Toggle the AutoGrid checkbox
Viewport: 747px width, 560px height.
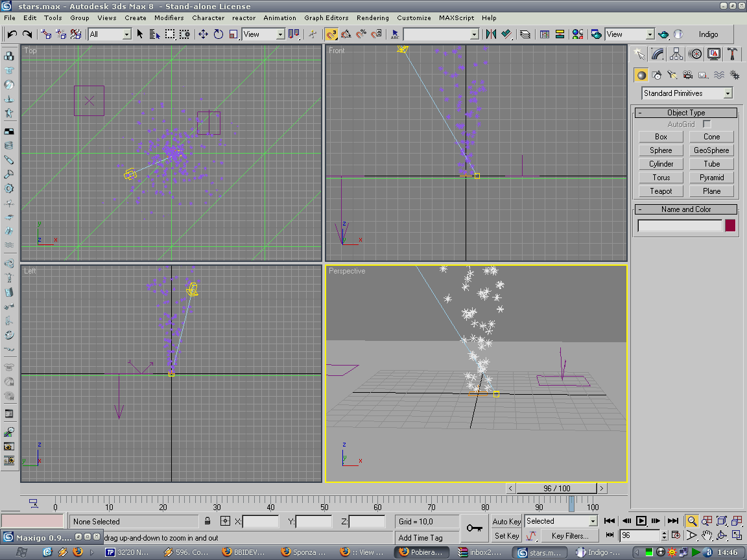707,124
